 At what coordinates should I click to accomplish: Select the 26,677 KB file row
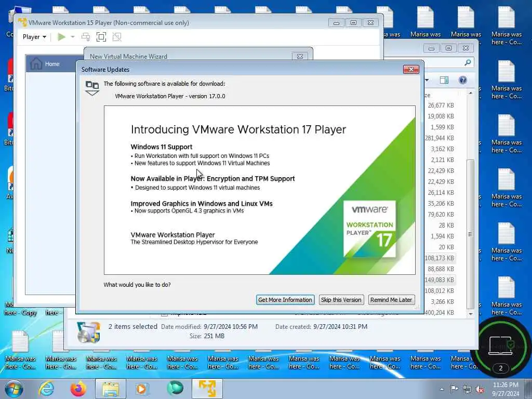[x=440, y=105]
